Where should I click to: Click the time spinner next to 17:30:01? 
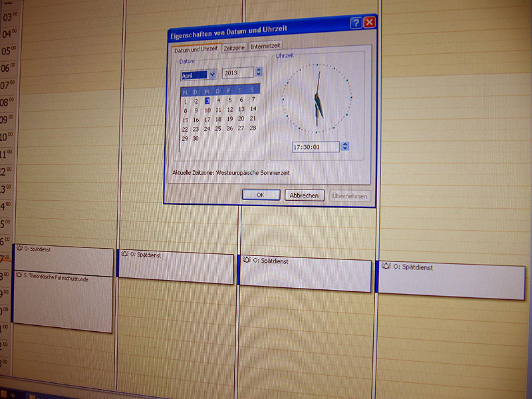[344, 146]
